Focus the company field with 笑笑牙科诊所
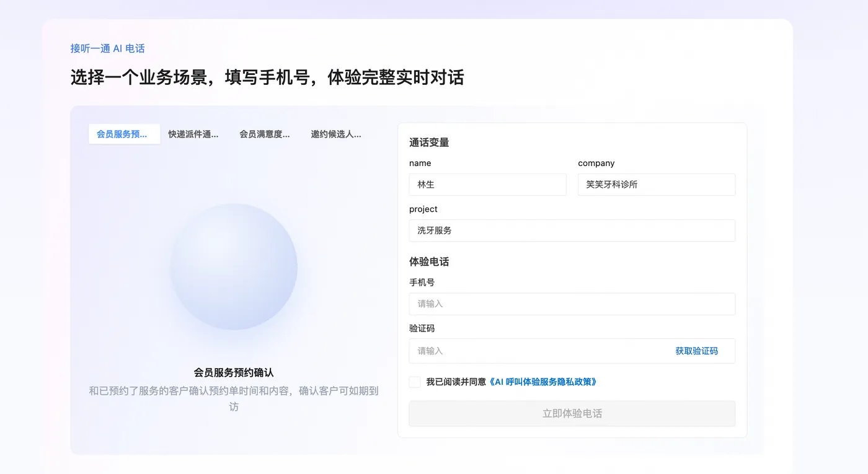Image resolution: width=868 pixels, height=474 pixels. click(x=657, y=185)
